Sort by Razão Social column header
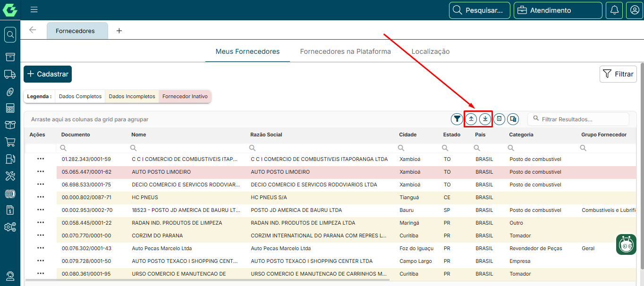The width and height of the screenshot is (644, 286). tap(266, 135)
